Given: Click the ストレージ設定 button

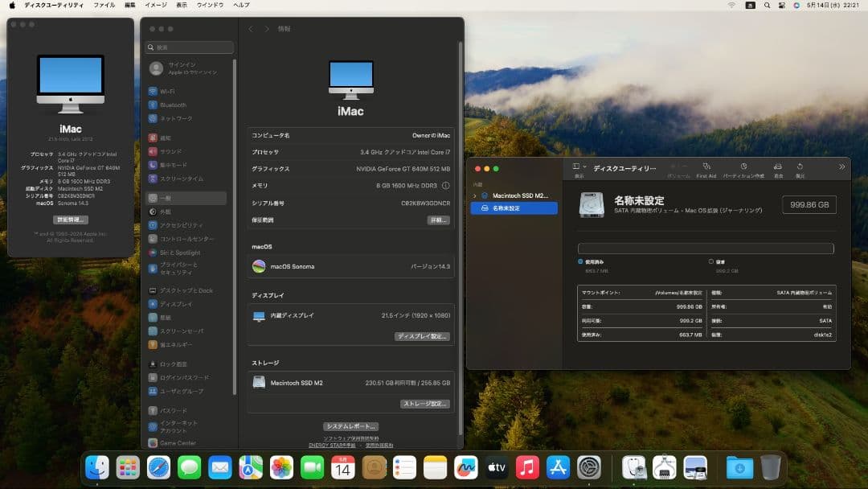Looking at the screenshot, I should point(424,404).
